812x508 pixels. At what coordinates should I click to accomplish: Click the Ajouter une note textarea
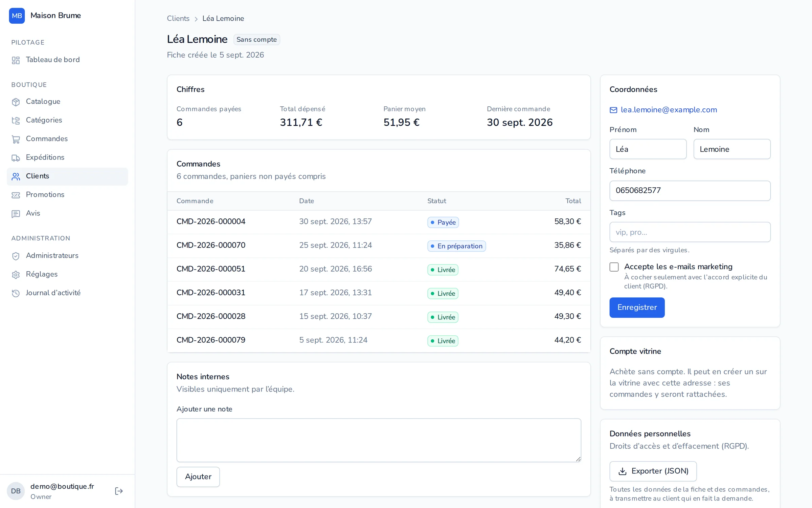click(379, 440)
